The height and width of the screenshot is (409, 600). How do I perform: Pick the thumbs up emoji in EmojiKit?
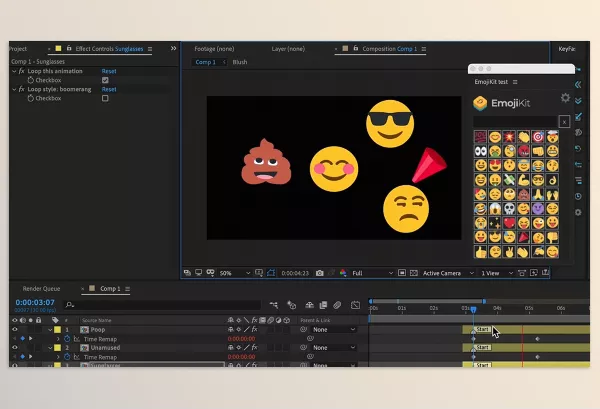(481, 252)
